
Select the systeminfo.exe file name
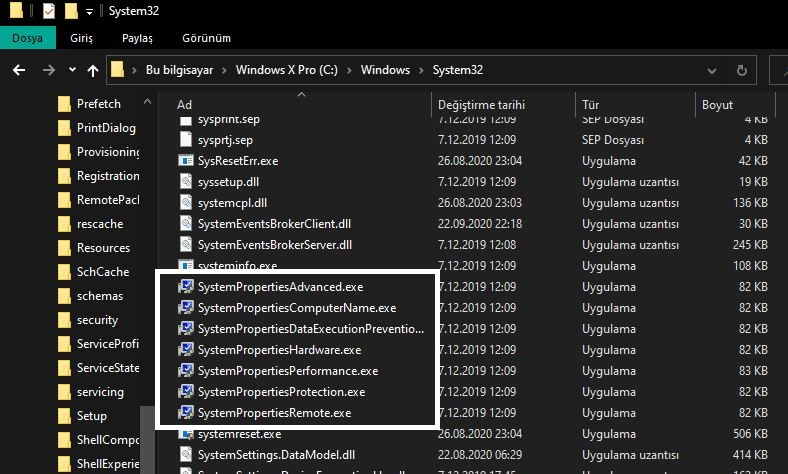pos(238,265)
